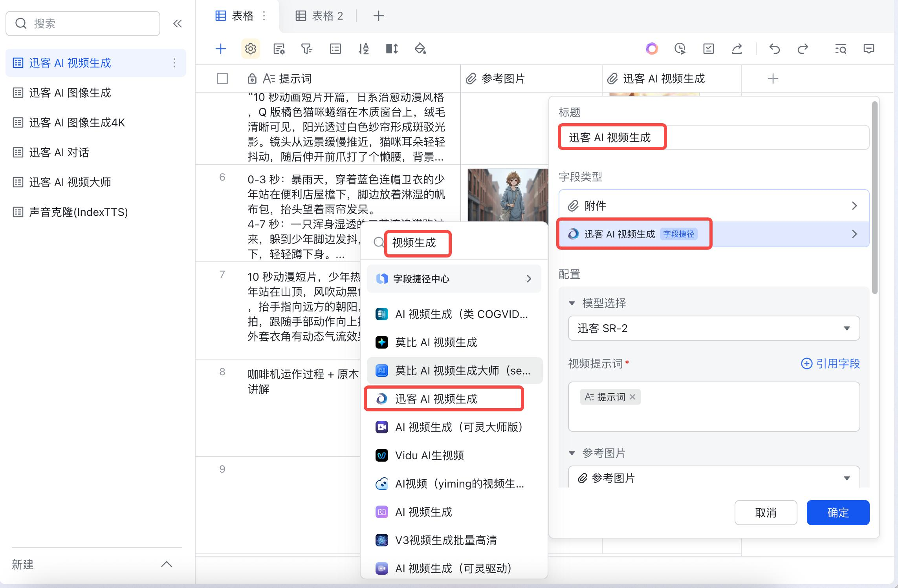Click the field settings gear icon
Viewport: 898px width, 588px height.
[x=250, y=49]
